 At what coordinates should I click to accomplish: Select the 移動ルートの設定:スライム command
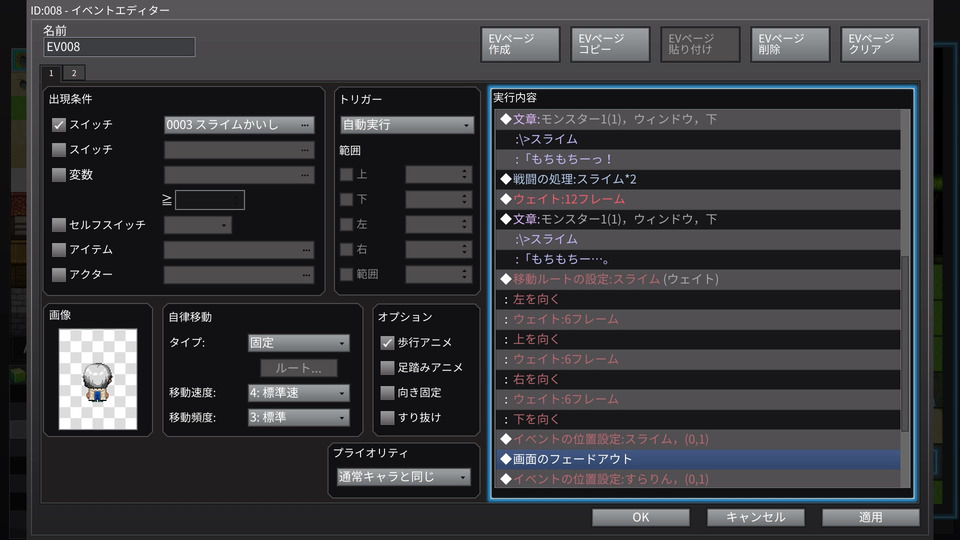(698, 279)
